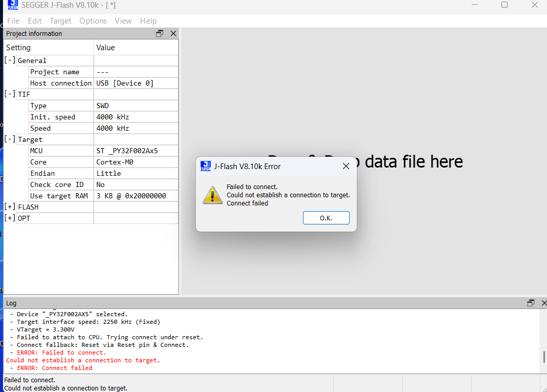Expand the FLASH section
Screen dimensions: 547x392
[10, 207]
